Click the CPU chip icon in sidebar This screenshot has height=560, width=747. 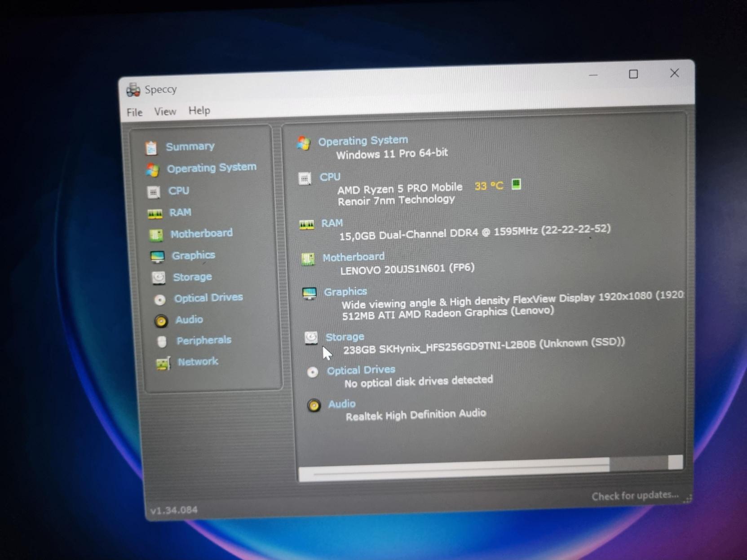click(154, 192)
